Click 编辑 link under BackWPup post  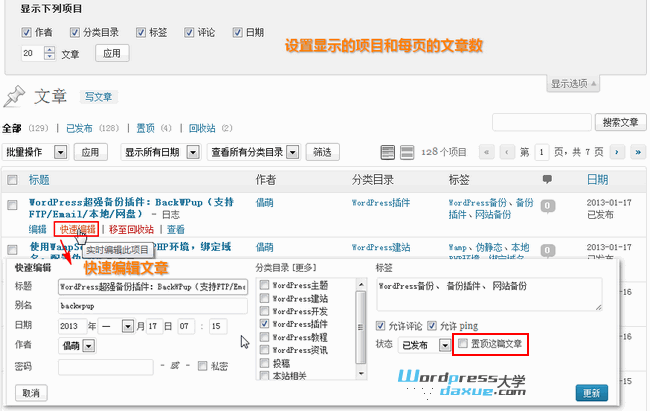pyautogui.click(x=37, y=229)
